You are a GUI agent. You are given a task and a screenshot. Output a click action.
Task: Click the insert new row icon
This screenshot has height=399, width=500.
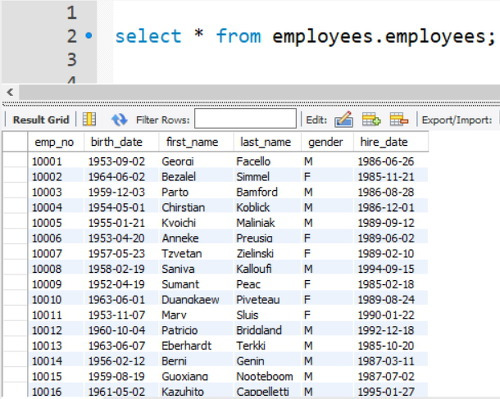371,119
